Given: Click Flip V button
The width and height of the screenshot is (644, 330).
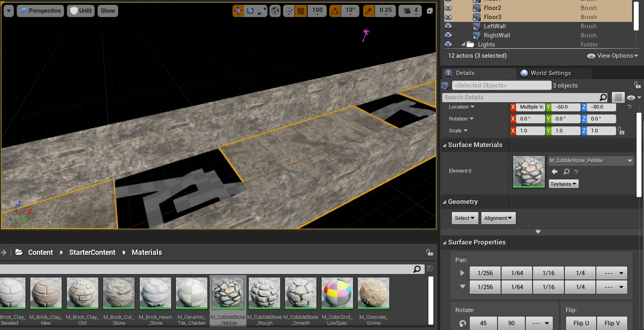Looking at the screenshot, I should [x=612, y=323].
